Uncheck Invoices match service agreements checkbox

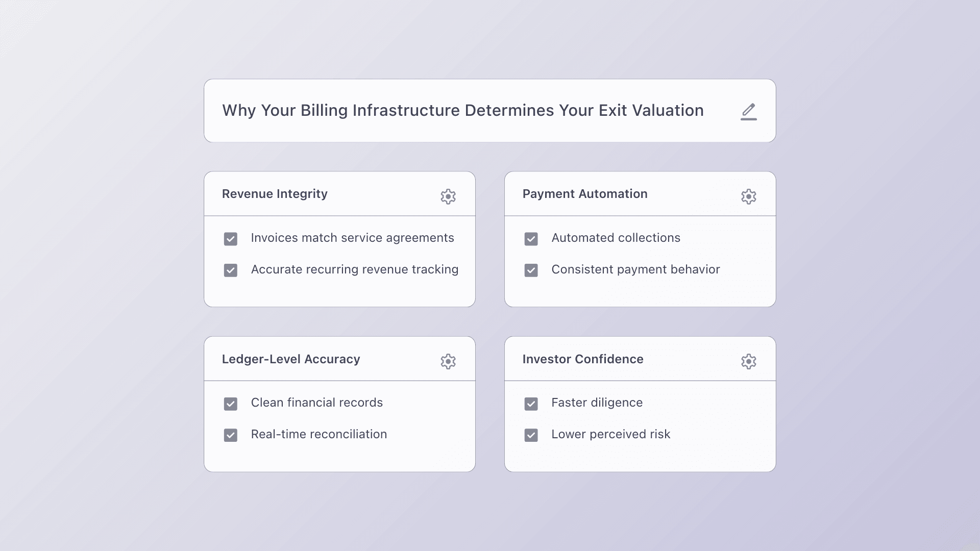point(231,239)
